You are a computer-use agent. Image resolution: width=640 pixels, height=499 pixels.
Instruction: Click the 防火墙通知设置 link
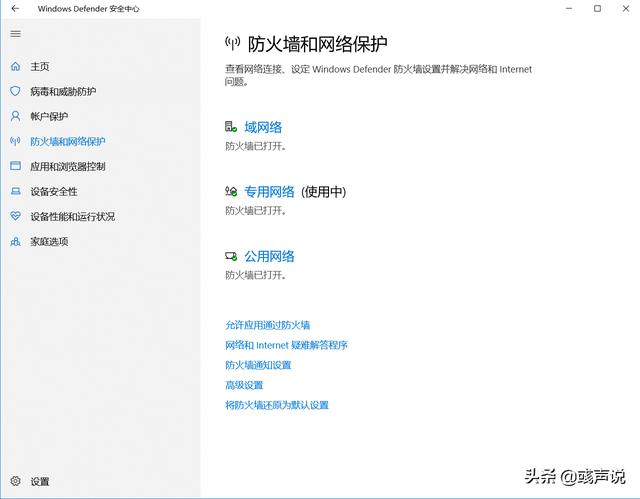pyautogui.click(x=258, y=365)
